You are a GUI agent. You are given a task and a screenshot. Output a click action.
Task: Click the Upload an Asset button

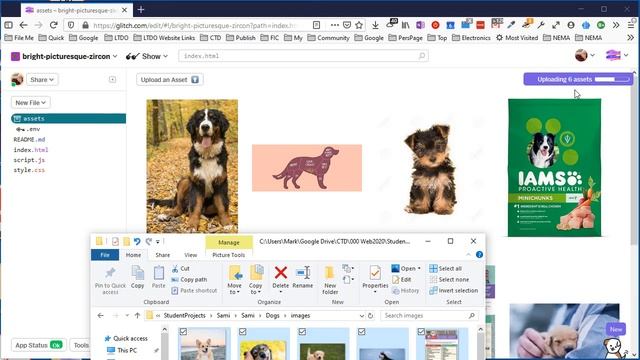click(169, 80)
